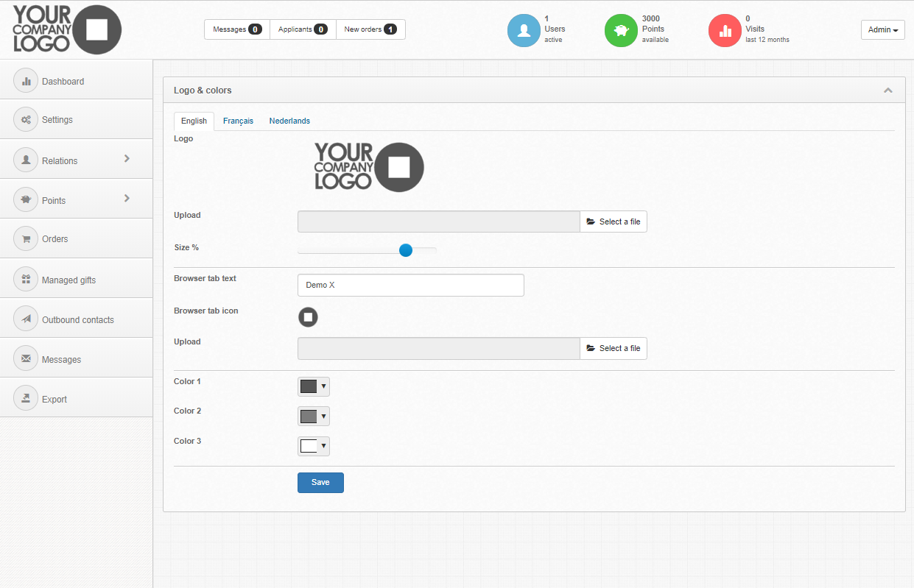Open the Color 1 swatch picker
This screenshot has height=588, width=914.
point(313,386)
